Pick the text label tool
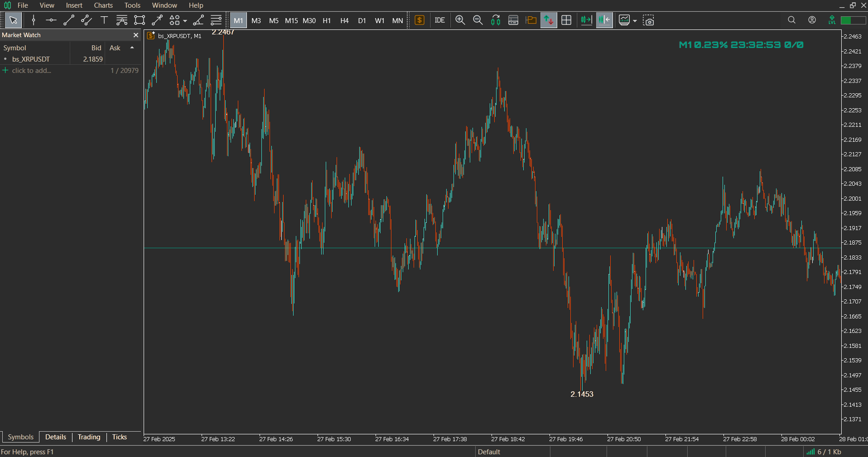 (x=104, y=20)
